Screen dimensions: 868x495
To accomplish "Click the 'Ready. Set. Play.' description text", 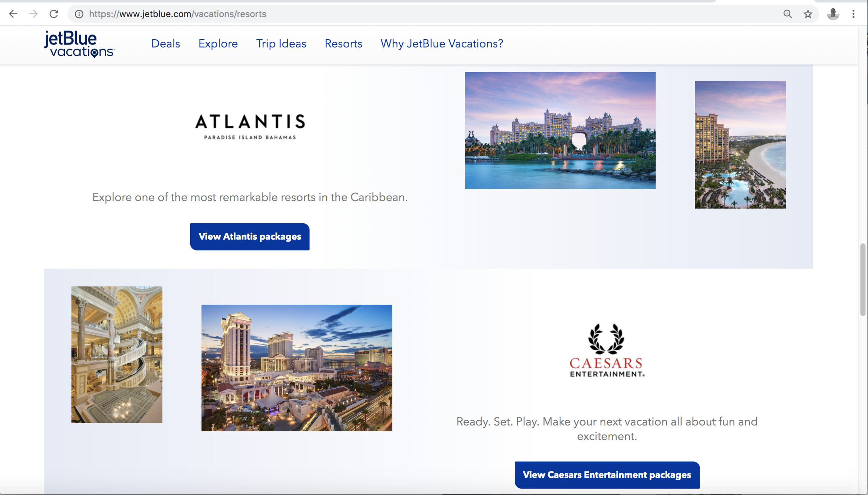I will [607, 429].
